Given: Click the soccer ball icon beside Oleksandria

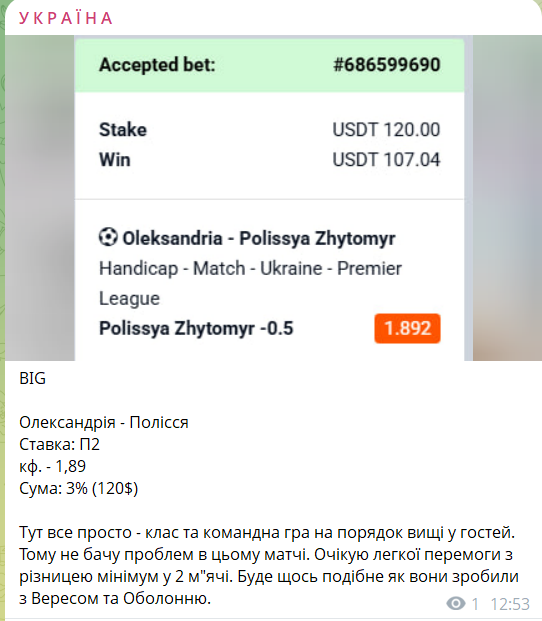Looking at the screenshot, I should (x=108, y=237).
